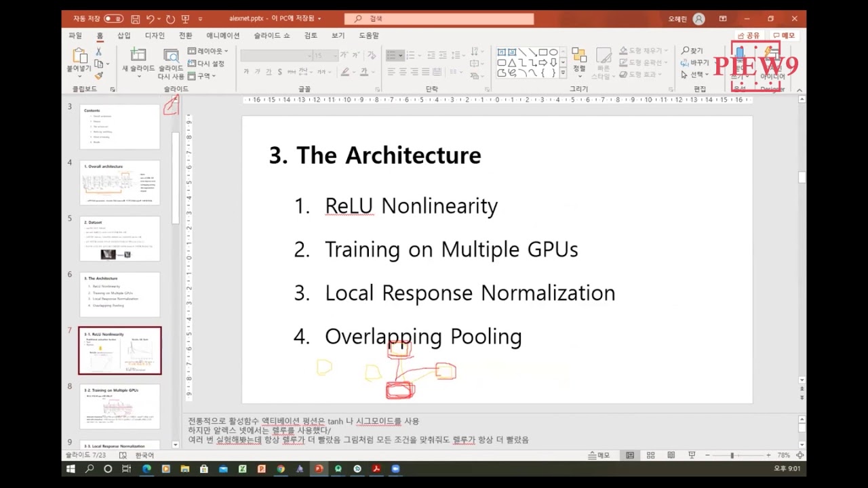Select slide 4 Overall architecture thumbnail
The width and height of the screenshot is (868, 488).
coord(120,182)
